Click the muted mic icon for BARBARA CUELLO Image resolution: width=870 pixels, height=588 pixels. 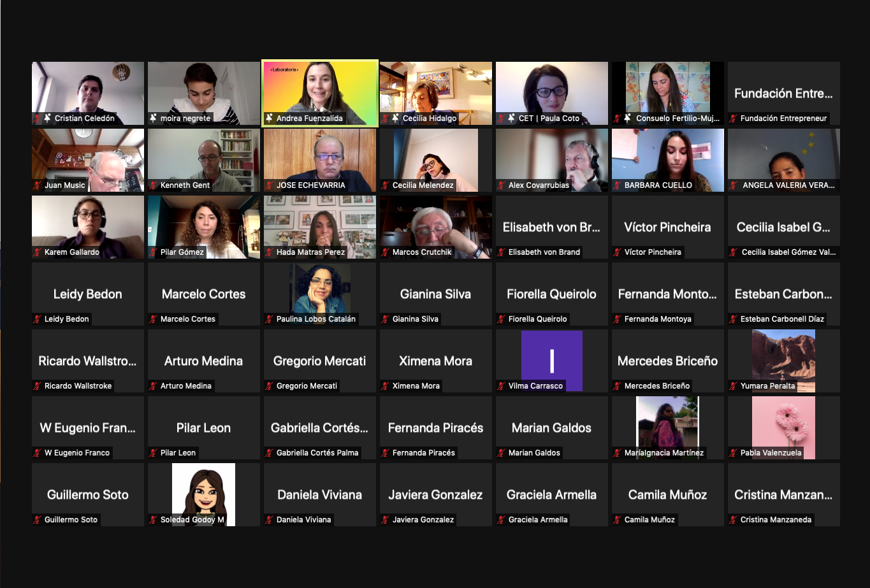[618, 185]
